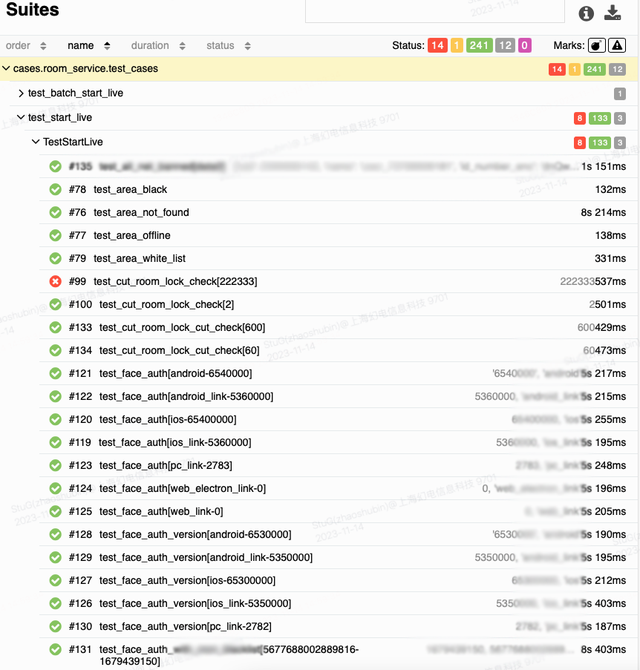
Task: Open test #122 test_face_auth[android_link-5360000]
Action: pyautogui.click(x=338, y=397)
